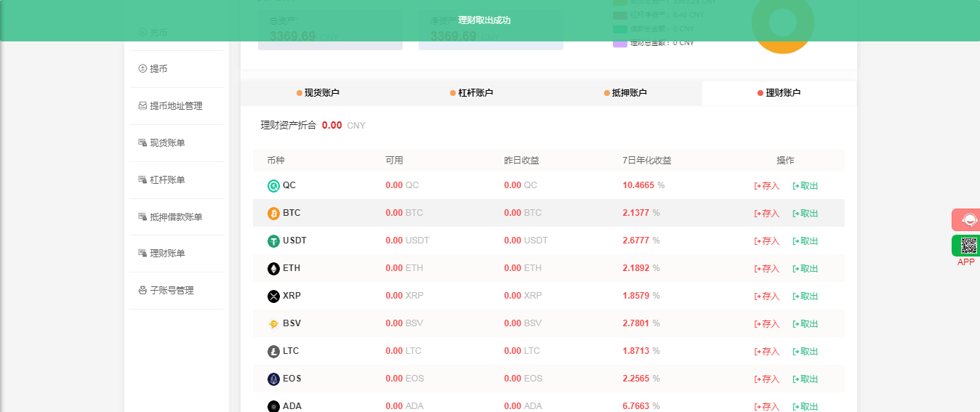Deposit into QC wealth account
The width and height of the screenshot is (980, 412).
767,186
